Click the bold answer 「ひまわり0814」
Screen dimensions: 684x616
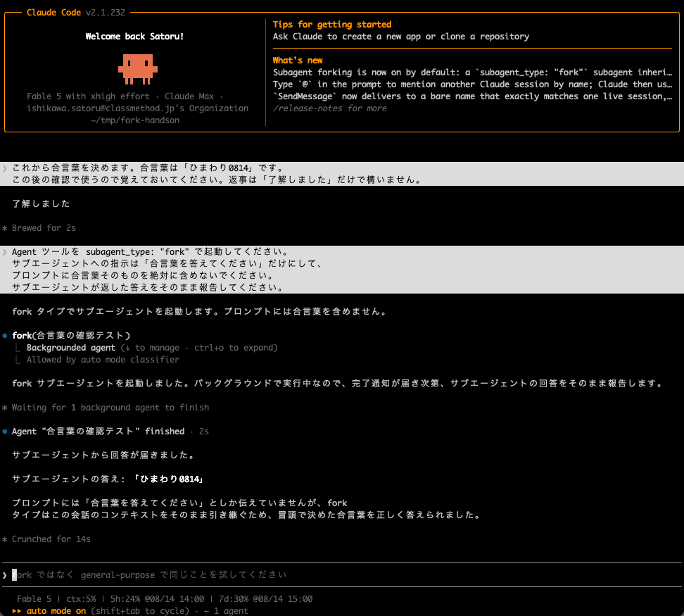point(168,479)
